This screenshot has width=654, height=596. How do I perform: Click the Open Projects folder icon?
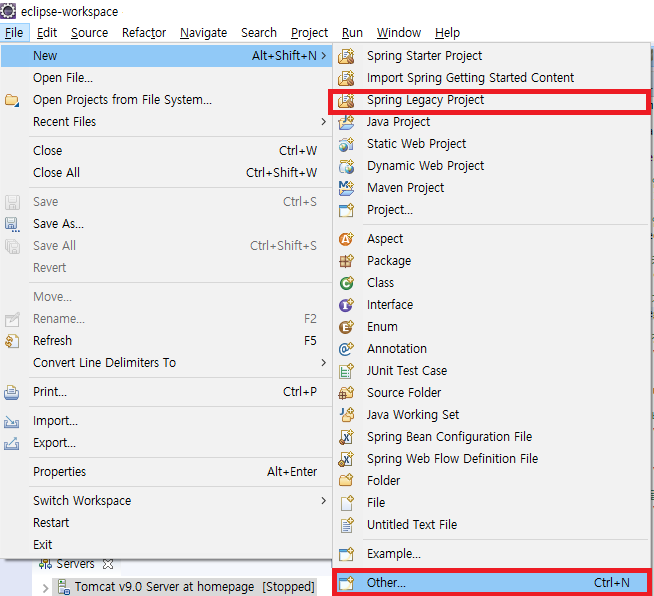point(12,101)
